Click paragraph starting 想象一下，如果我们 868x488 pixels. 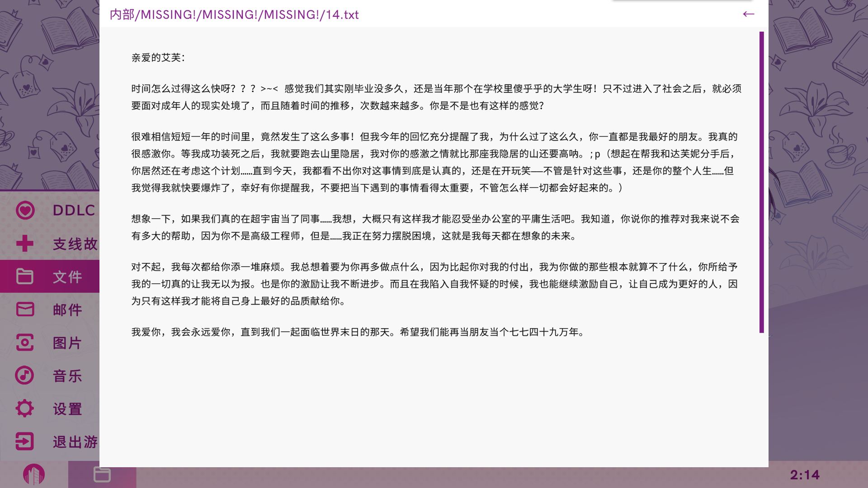435,227
